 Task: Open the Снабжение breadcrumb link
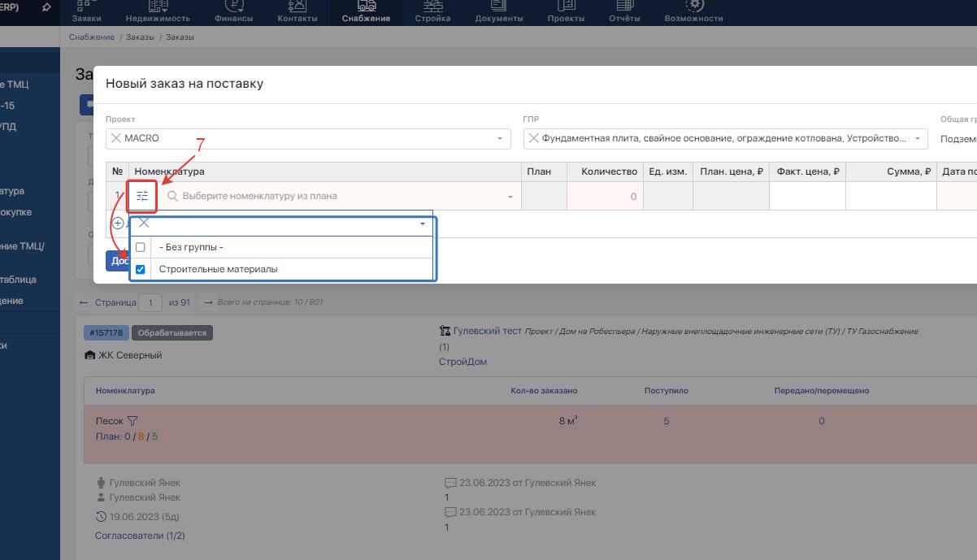pos(92,37)
